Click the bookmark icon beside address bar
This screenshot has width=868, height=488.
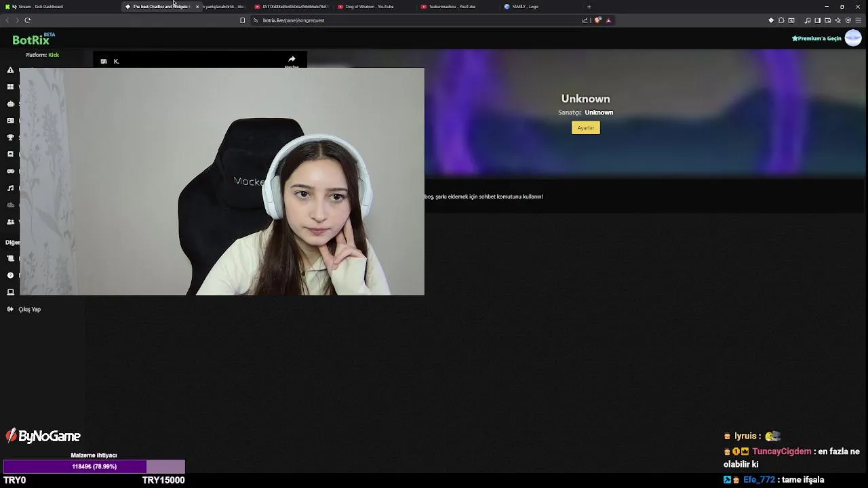242,20
